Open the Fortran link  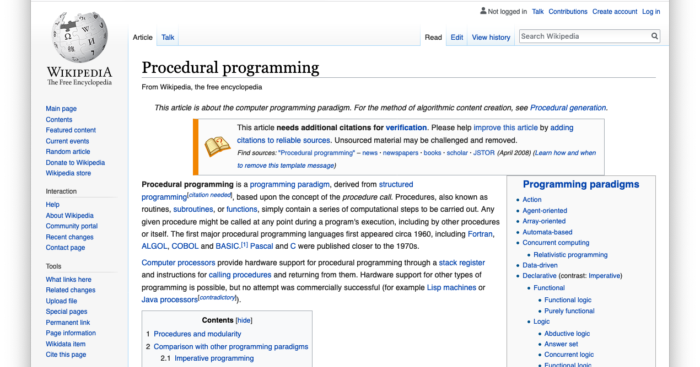click(x=480, y=234)
